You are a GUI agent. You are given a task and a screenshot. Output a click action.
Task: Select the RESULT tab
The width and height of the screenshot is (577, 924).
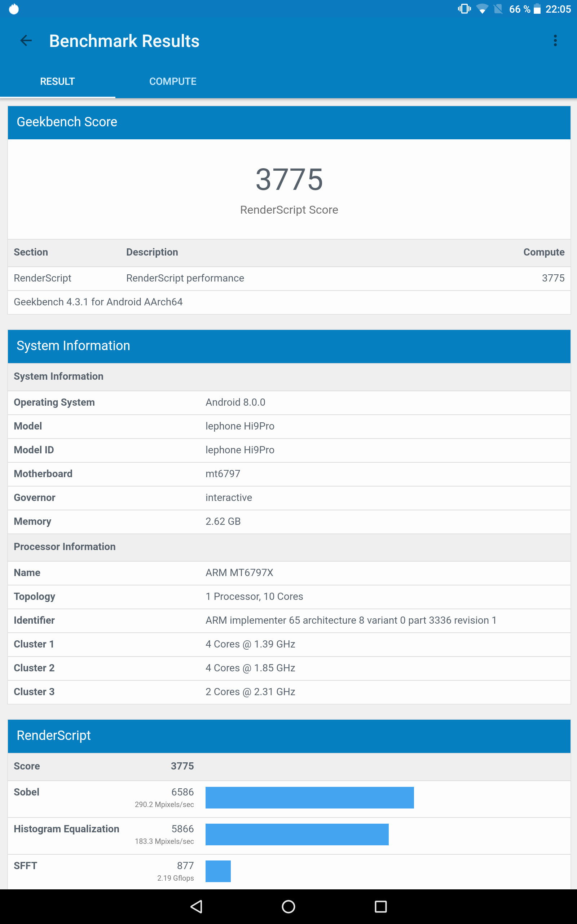coord(57,81)
